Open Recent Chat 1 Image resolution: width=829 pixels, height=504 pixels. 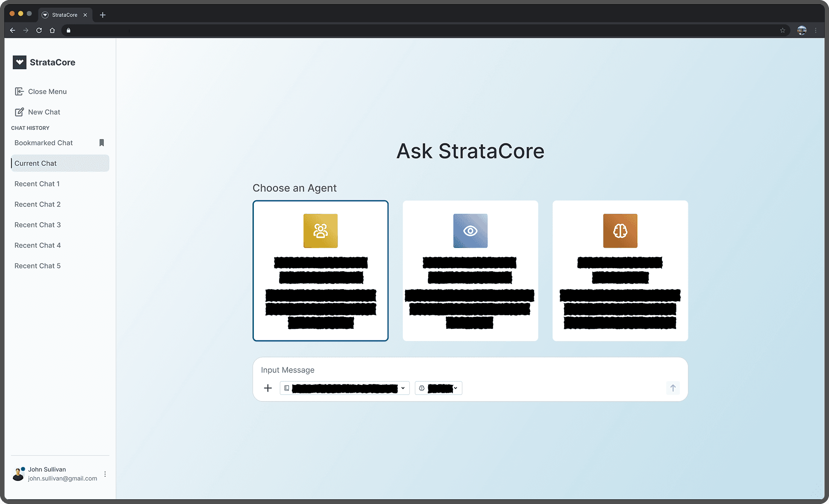tap(37, 184)
